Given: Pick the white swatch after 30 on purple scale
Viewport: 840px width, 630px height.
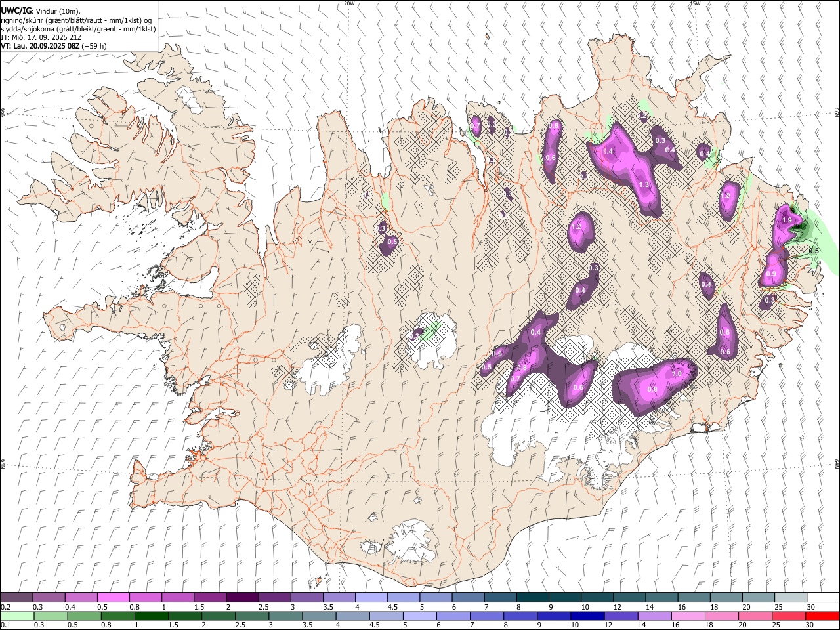Looking at the screenshot, I should (x=823, y=598).
